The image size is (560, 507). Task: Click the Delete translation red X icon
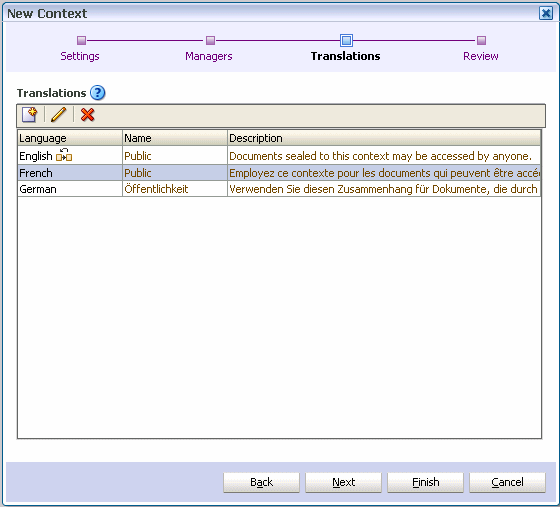[x=88, y=115]
